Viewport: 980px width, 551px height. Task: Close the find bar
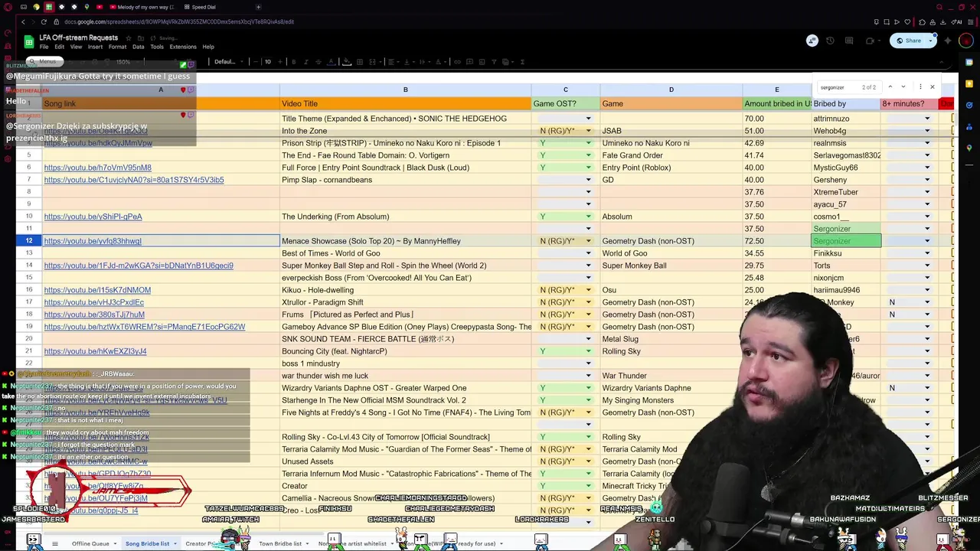pyautogui.click(x=933, y=87)
